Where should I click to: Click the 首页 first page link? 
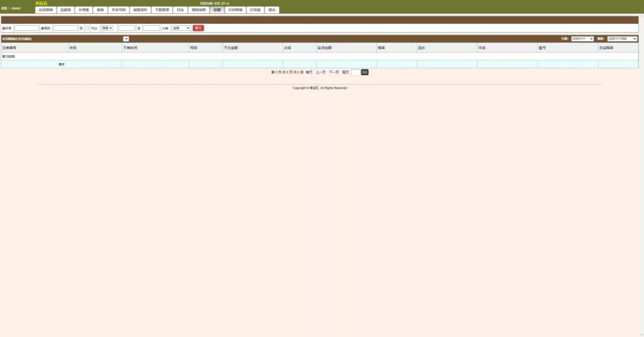click(x=309, y=72)
